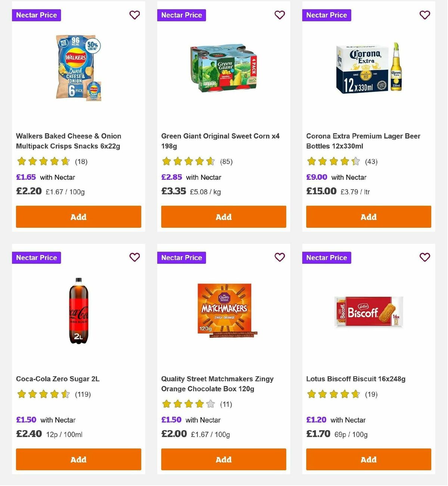448x486 pixels.
Task: Favourite the Walkers Baked Crisps product
Action: coord(134,15)
